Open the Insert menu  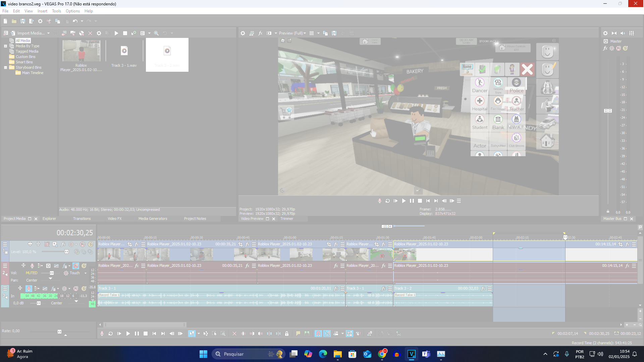click(x=42, y=11)
